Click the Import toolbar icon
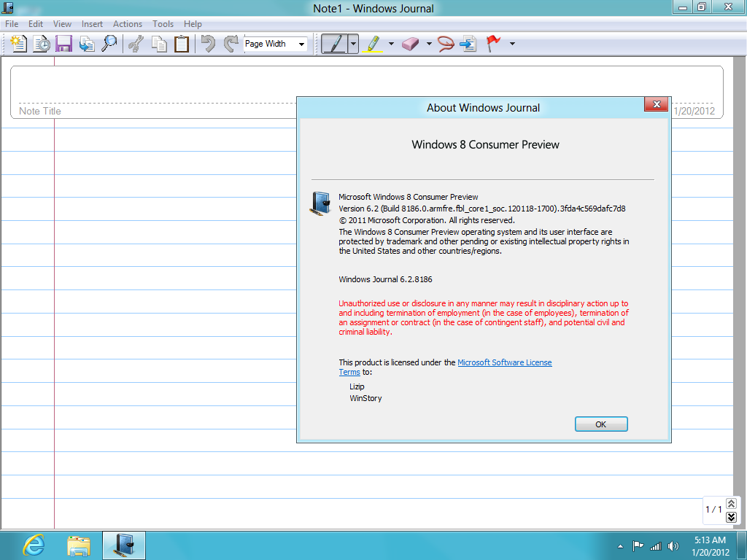Screen dimensions: 747x560 87,44
